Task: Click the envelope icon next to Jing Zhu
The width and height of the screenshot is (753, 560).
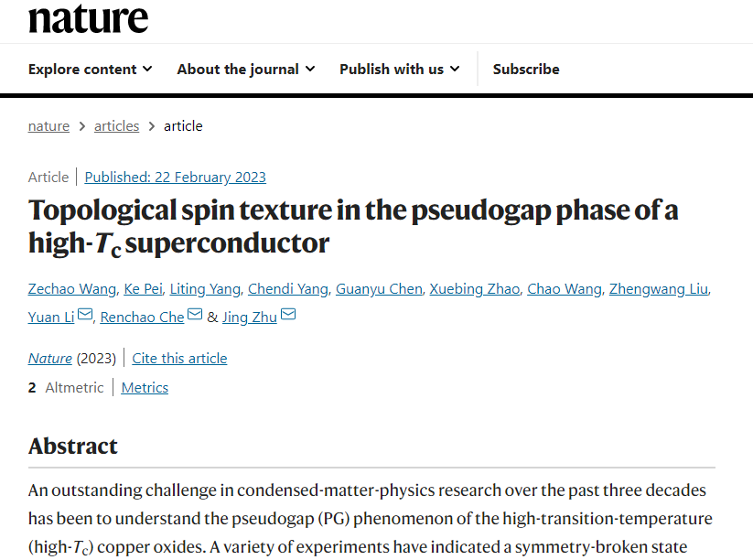Action: 288,314
